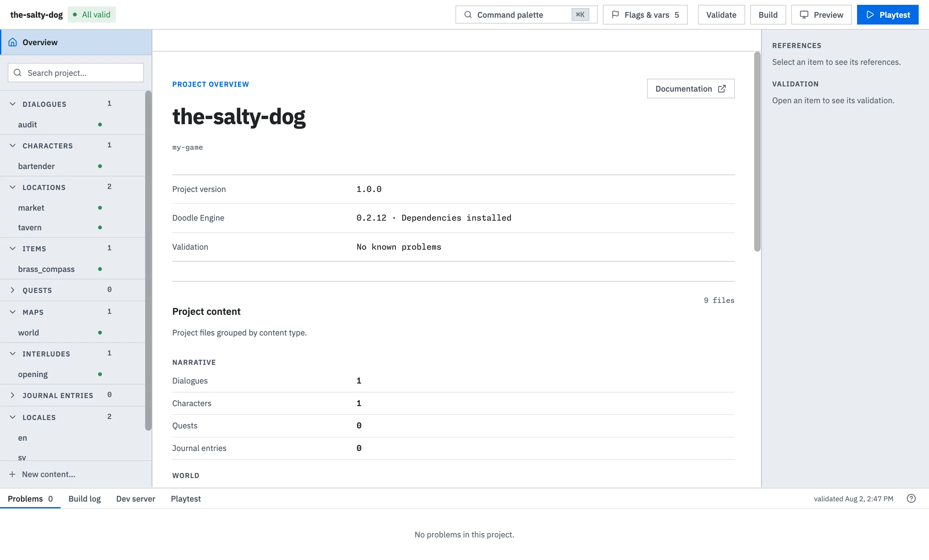This screenshot has height=560, width=929.
Task: Click the Build button
Action: pos(768,15)
